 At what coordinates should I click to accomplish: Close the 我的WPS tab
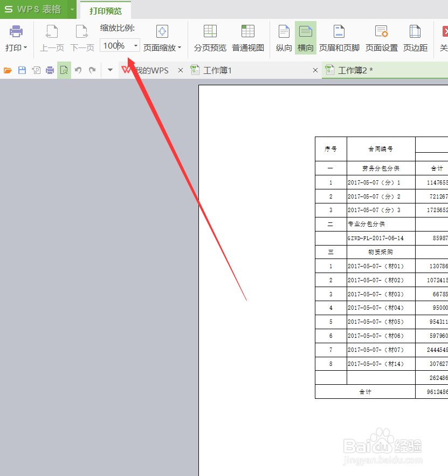181,70
